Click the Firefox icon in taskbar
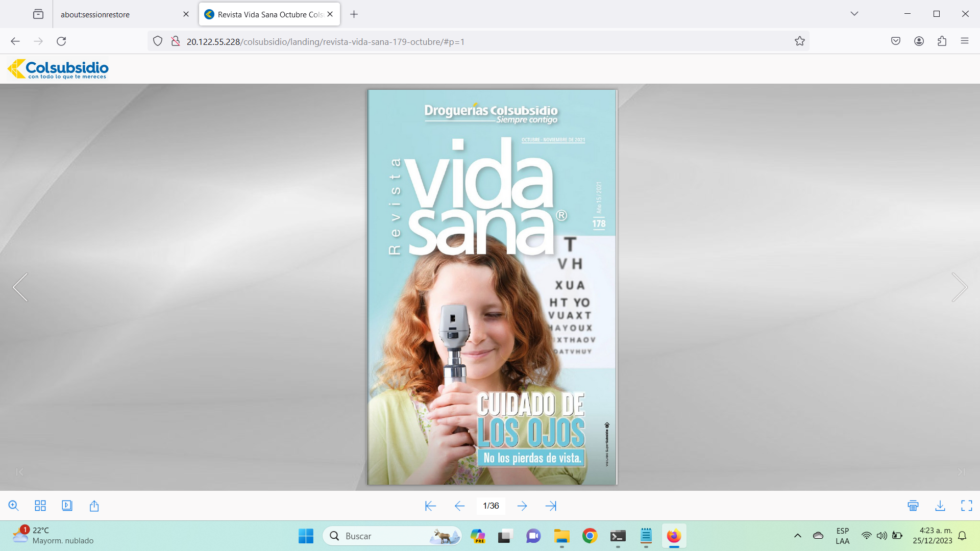 pos(674,536)
